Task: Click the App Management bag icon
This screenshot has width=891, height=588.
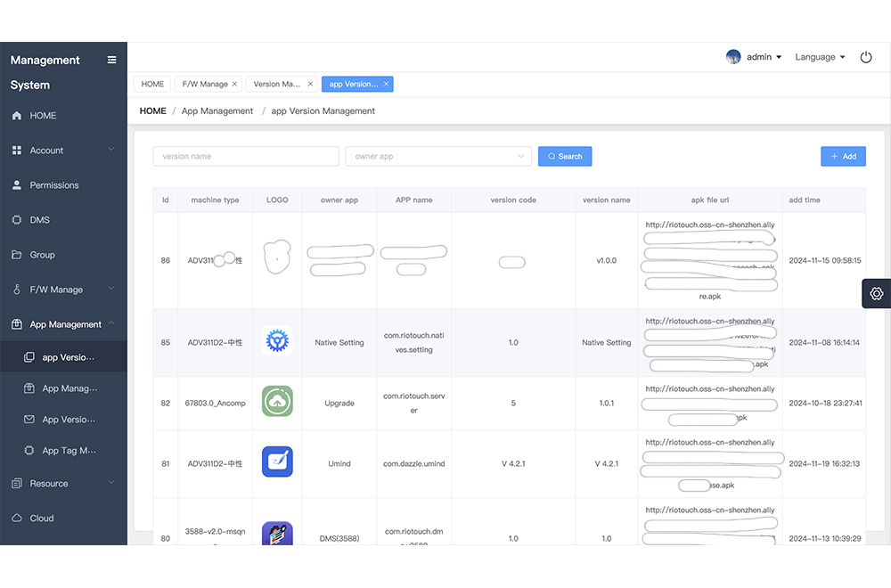Action: click(x=17, y=323)
